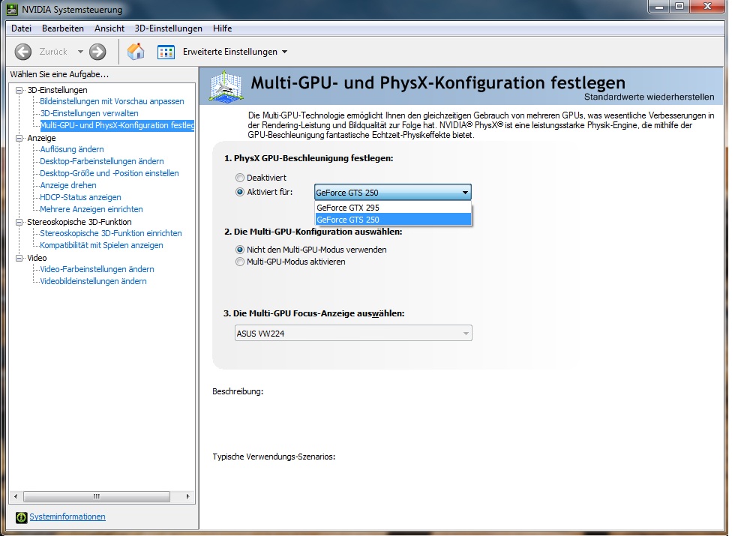Open the Back history dropdown arrow
Image resolution: width=756 pixels, height=536 pixels.
80,52
